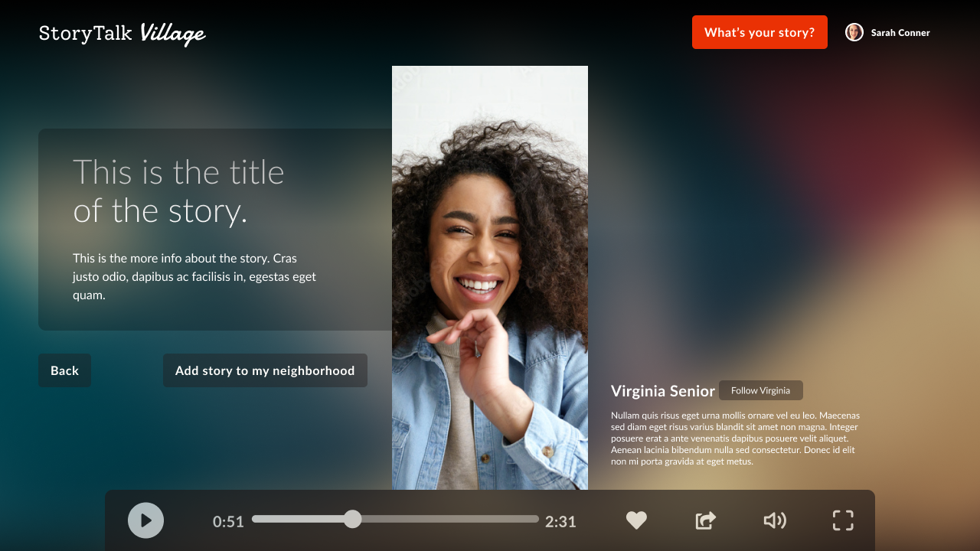Click the story title heading
The height and width of the screenshot is (551, 980).
click(178, 191)
